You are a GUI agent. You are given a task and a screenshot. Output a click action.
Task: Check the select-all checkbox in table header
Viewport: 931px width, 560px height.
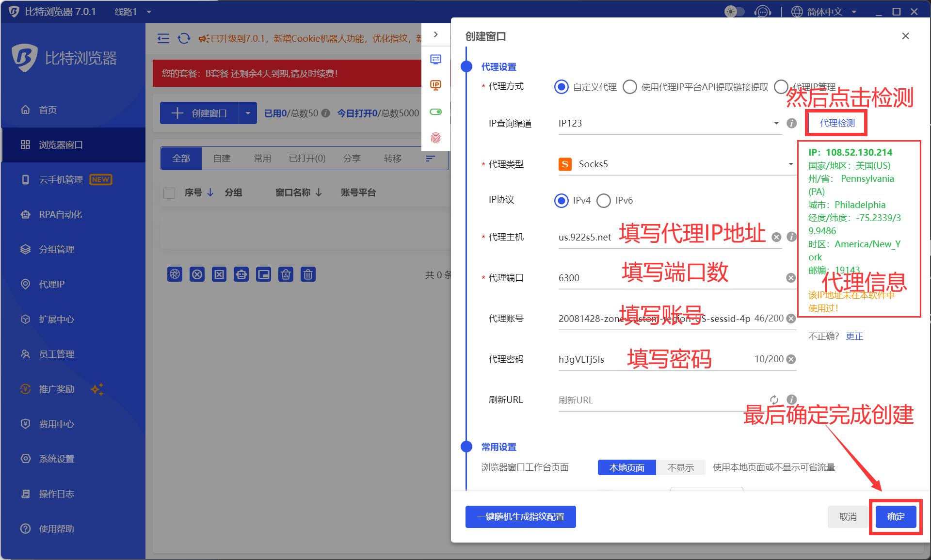[169, 193]
